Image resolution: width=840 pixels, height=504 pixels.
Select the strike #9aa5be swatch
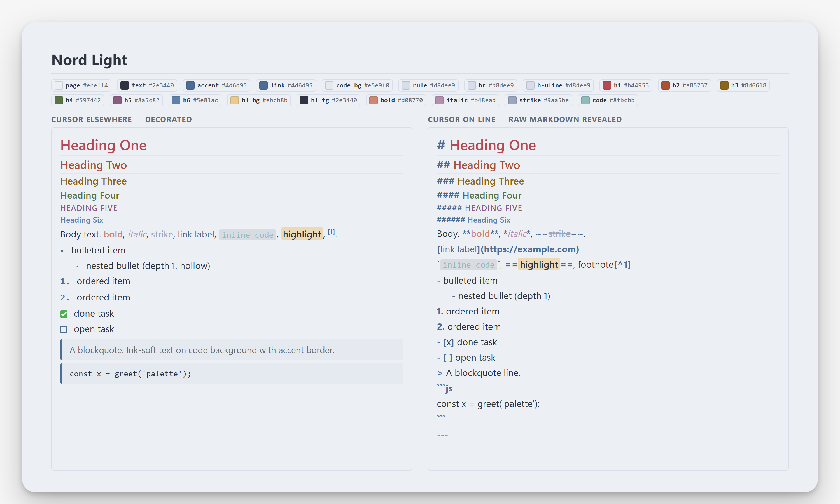pos(538,100)
